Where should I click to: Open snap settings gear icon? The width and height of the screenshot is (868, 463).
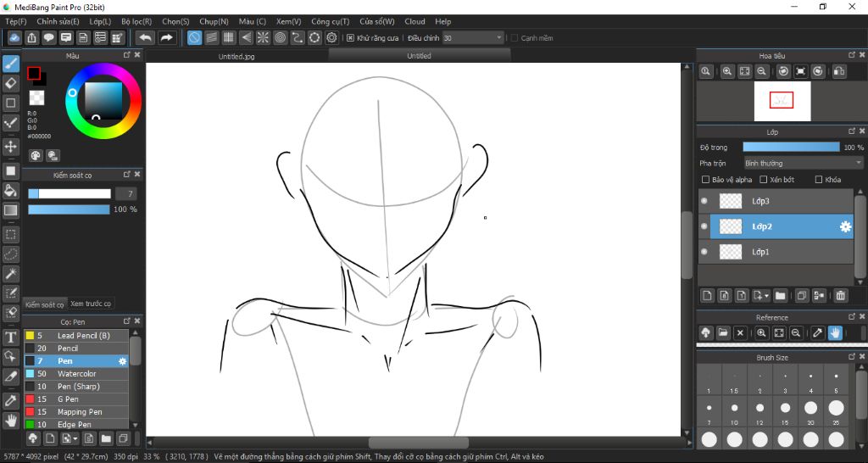point(331,37)
